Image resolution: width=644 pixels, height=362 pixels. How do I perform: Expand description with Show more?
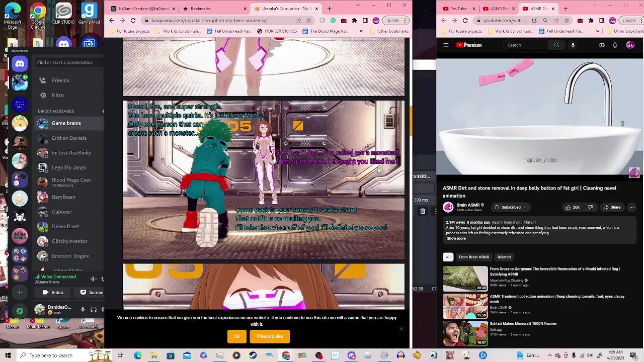(456, 238)
